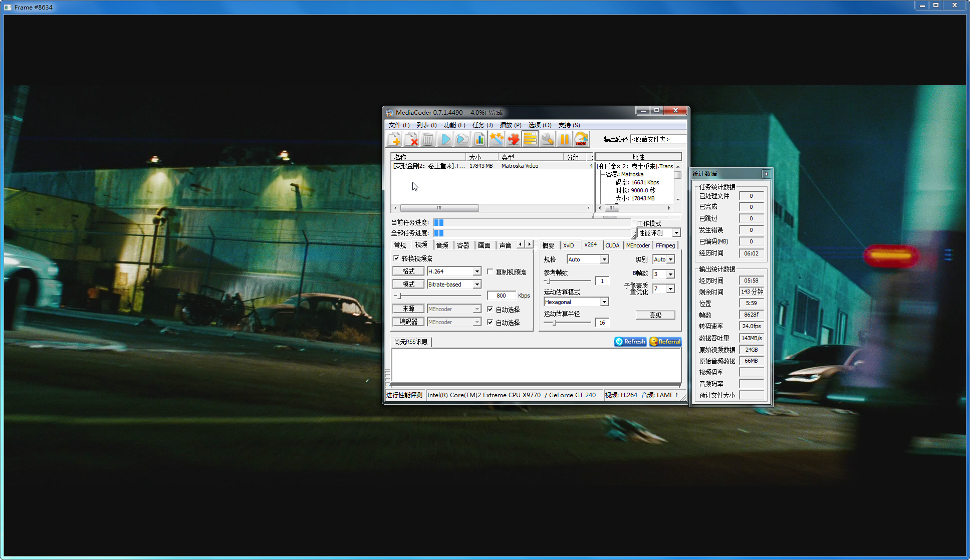The width and height of the screenshot is (970, 560).
Task: Click the 模式 button
Action: (x=408, y=284)
